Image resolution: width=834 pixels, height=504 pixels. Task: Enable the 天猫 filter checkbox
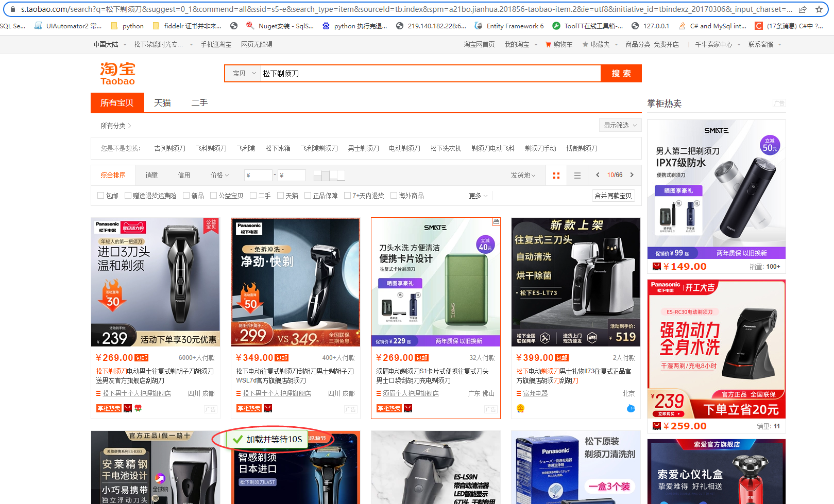(280, 196)
